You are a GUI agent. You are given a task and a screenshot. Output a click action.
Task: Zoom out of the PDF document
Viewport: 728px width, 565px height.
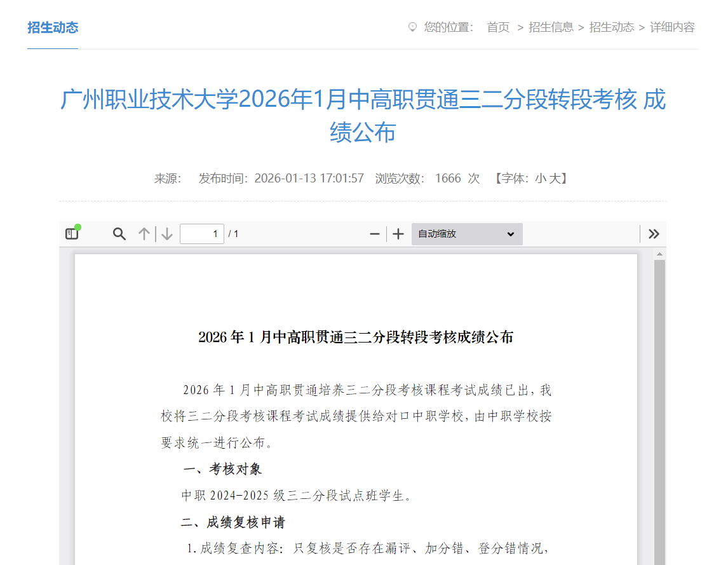(x=375, y=234)
